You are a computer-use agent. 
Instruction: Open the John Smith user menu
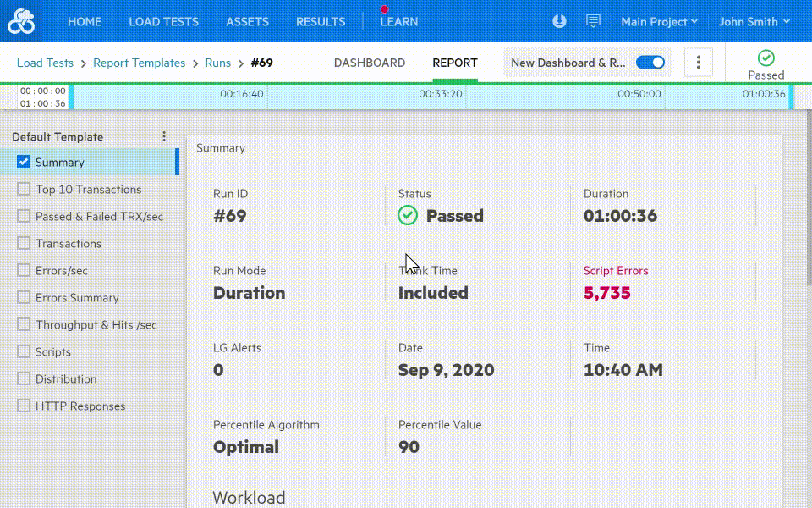[754, 22]
